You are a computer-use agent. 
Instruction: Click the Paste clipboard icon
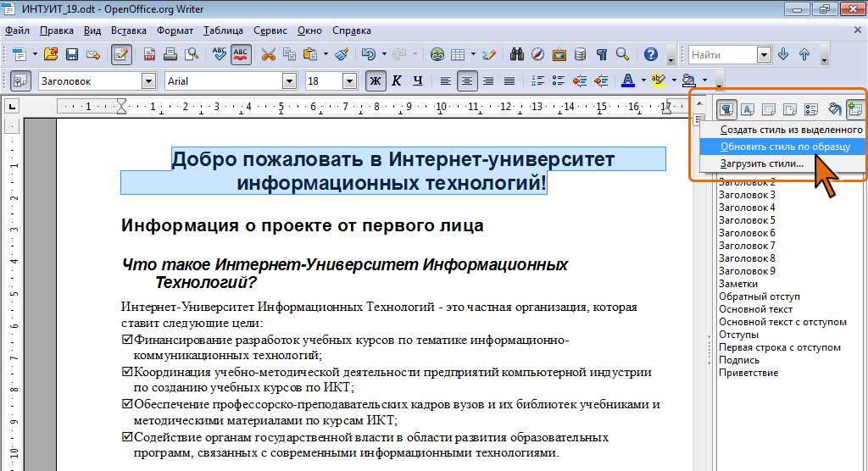[310, 54]
